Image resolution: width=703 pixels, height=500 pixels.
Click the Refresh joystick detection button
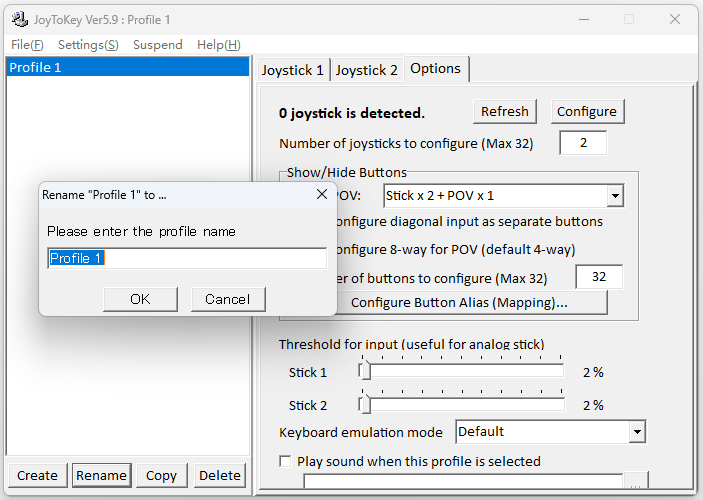(x=505, y=111)
